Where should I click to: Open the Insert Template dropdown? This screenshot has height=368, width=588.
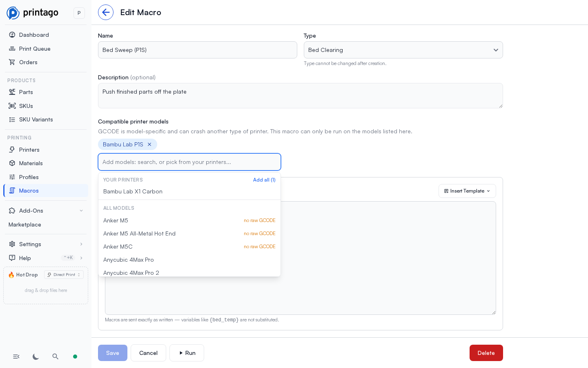tap(467, 191)
